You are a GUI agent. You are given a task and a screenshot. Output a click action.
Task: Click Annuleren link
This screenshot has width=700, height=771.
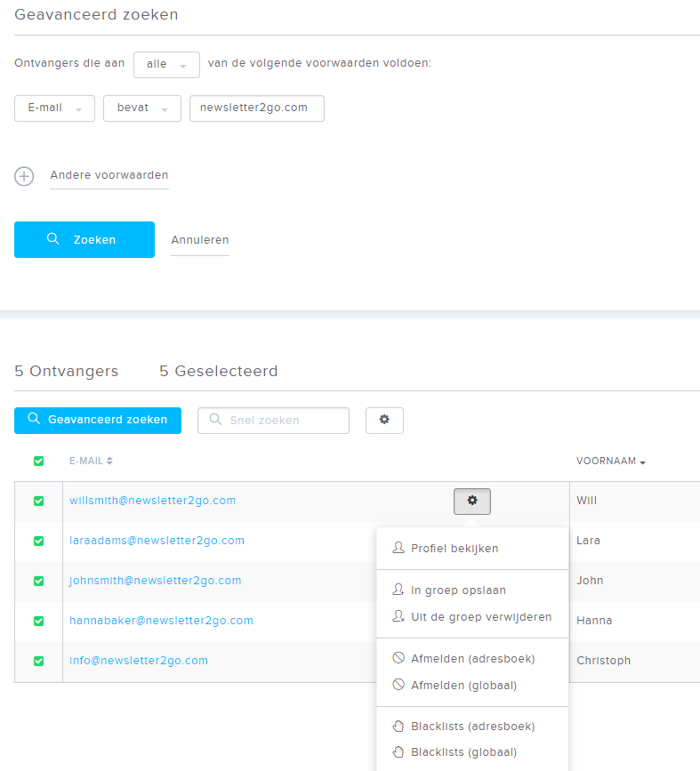click(x=200, y=240)
